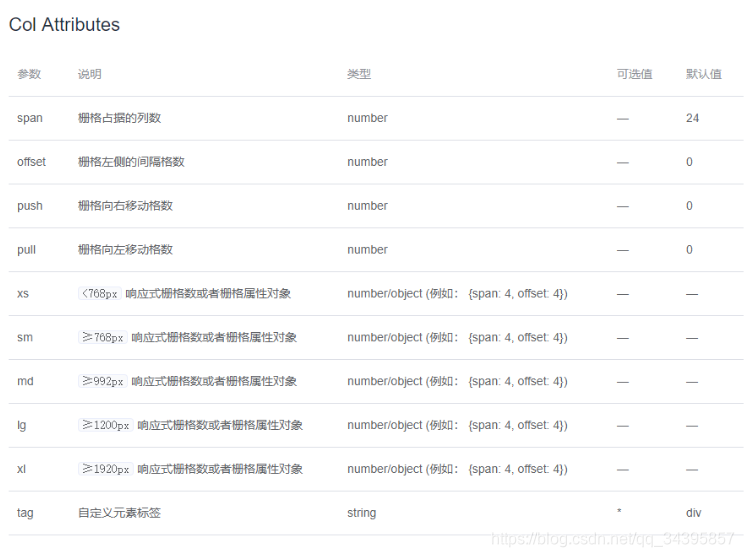Viewport: 744px width, 557px height.
Task: Click the 'tag' parameter cell
Action: point(25,513)
